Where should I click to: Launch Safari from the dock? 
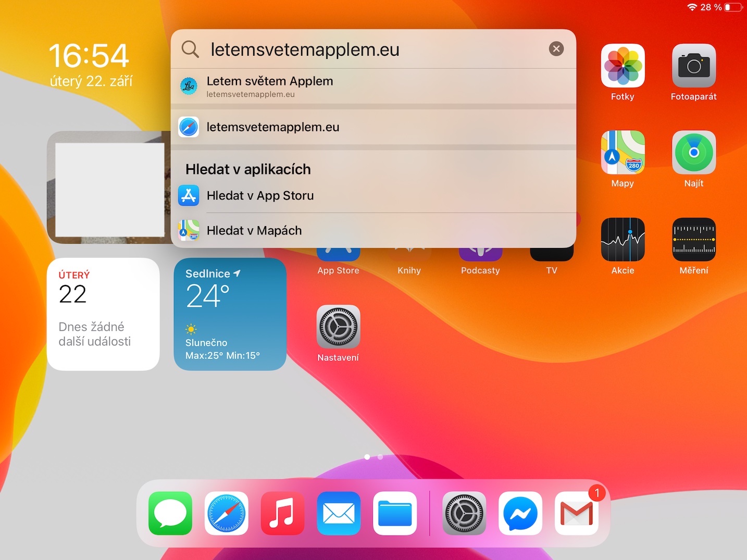click(x=227, y=513)
